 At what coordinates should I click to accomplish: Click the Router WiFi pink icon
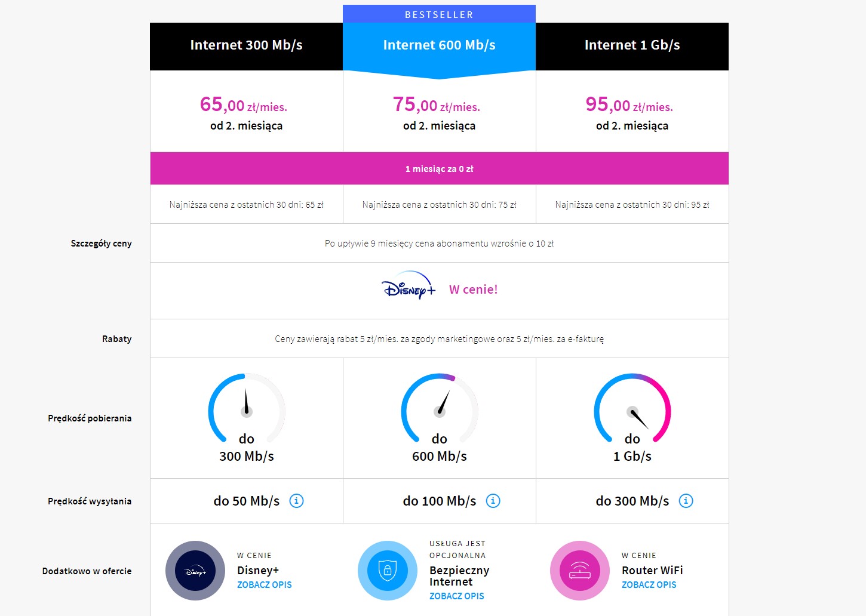(580, 571)
